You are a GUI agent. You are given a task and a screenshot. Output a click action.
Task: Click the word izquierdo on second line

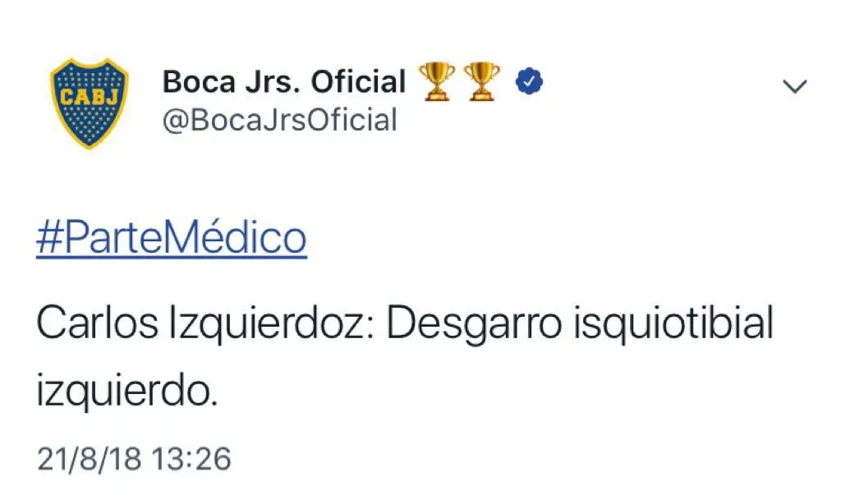[x=126, y=392]
